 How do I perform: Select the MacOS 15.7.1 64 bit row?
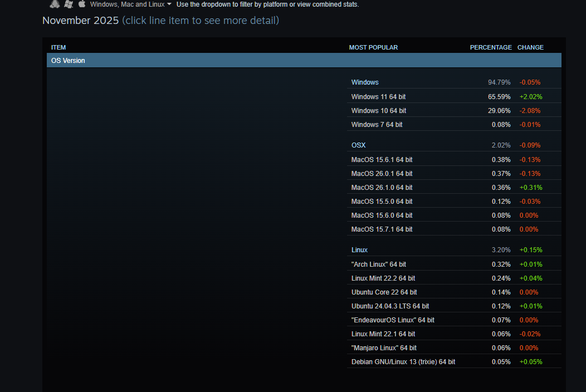pos(453,229)
